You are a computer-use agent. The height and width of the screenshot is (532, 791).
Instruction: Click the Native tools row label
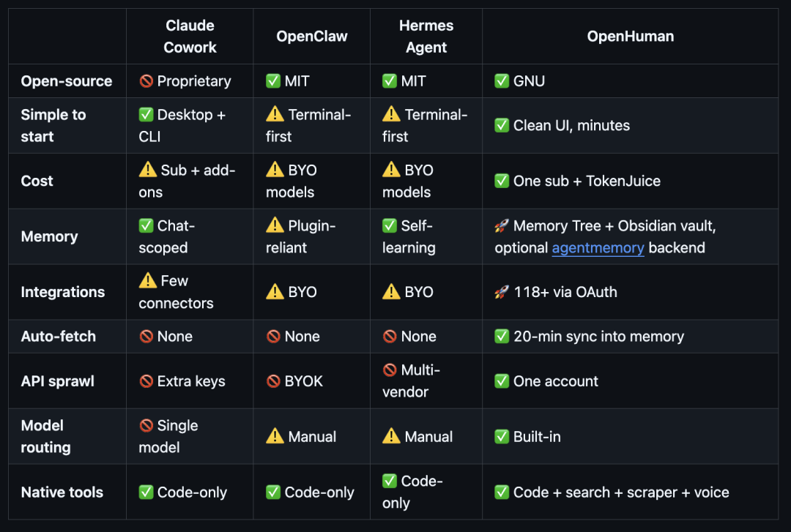62,492
